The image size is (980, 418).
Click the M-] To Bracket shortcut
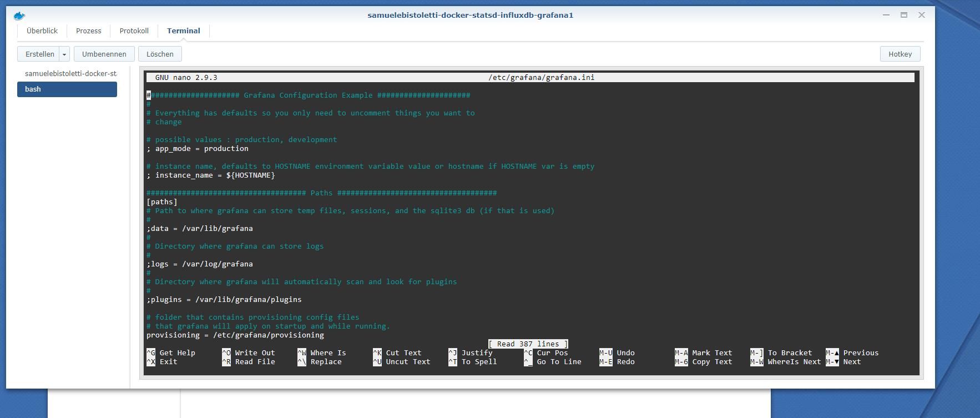pos(781,353)
